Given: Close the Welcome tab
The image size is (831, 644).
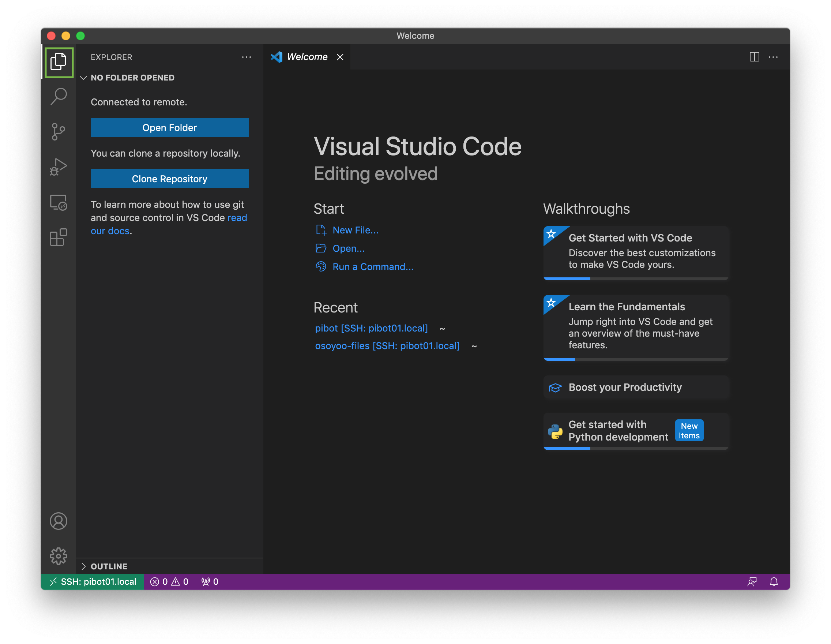Looking at the screenshot, I should (x=340, y=57).
